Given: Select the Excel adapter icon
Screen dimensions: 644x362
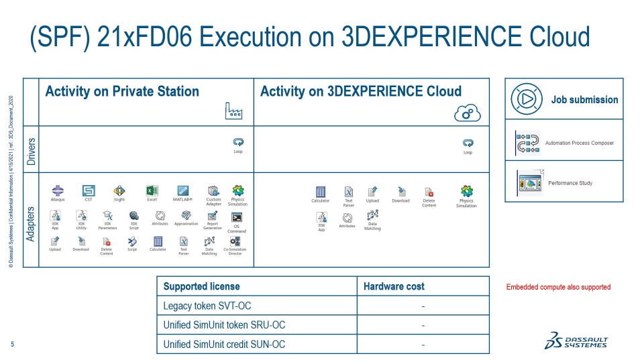Looking at the screenshot, I should click(152, 190).
